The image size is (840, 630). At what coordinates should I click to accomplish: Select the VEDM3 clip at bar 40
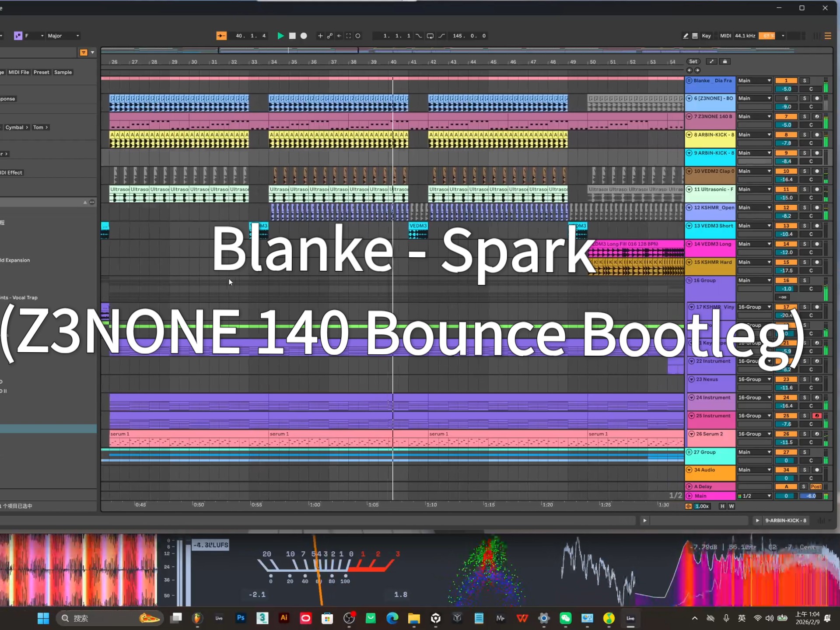pos(418,230)
